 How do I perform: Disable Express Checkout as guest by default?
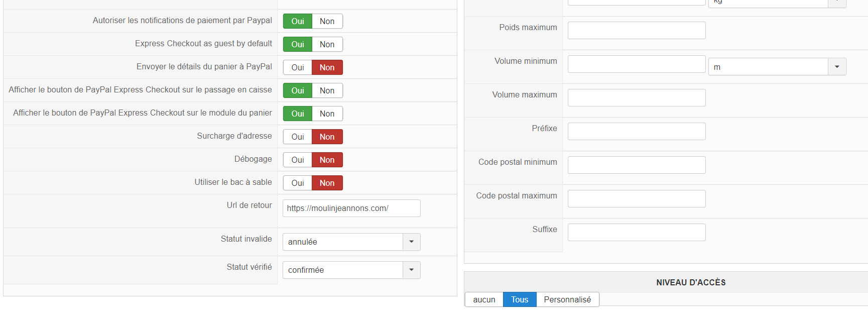coord(327,44)
